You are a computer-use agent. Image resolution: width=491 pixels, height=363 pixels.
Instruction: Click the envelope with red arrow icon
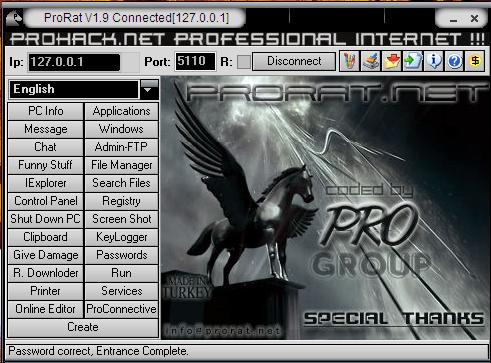click(391, 61)
